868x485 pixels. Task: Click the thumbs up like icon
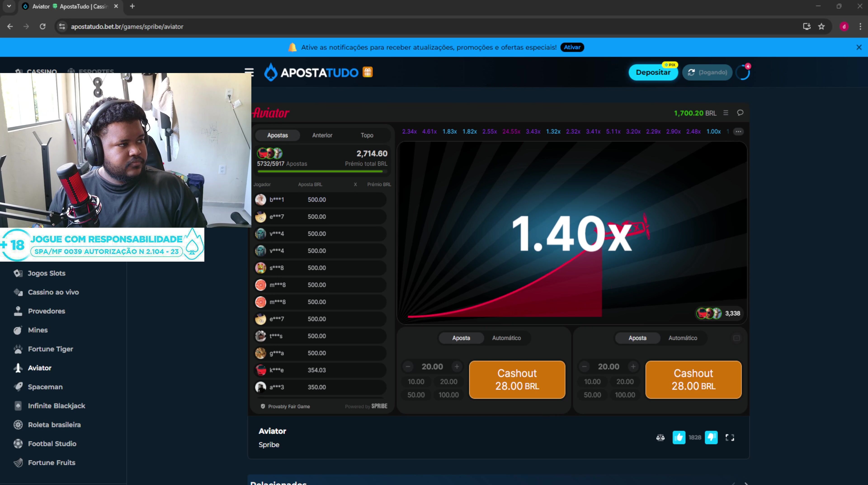pyautogui.click(x=679, y=438)
